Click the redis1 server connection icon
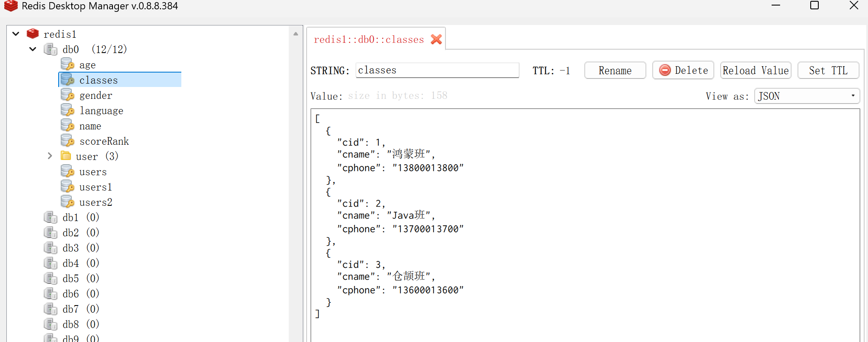Screen dimensions: 868x342 pos(33,34)
